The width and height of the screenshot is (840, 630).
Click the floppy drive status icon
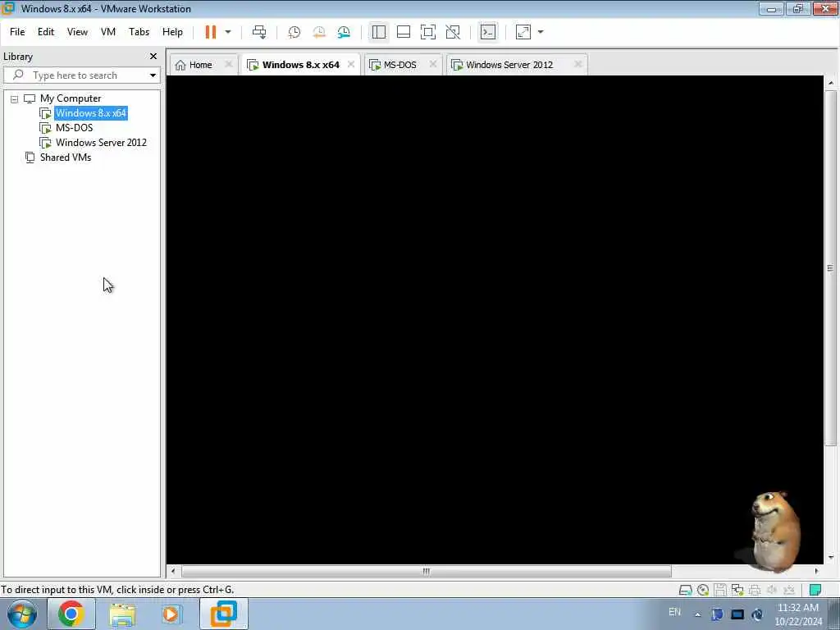click(x=720, y=591)
